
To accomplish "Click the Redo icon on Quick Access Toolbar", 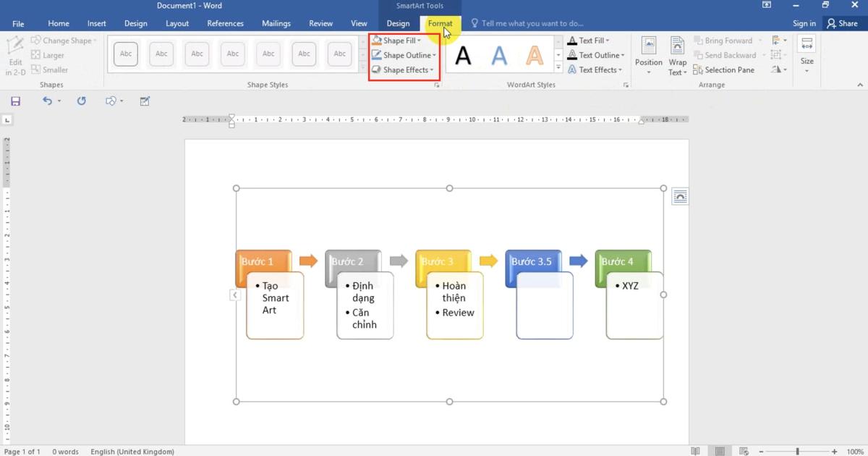I will 82,101.
